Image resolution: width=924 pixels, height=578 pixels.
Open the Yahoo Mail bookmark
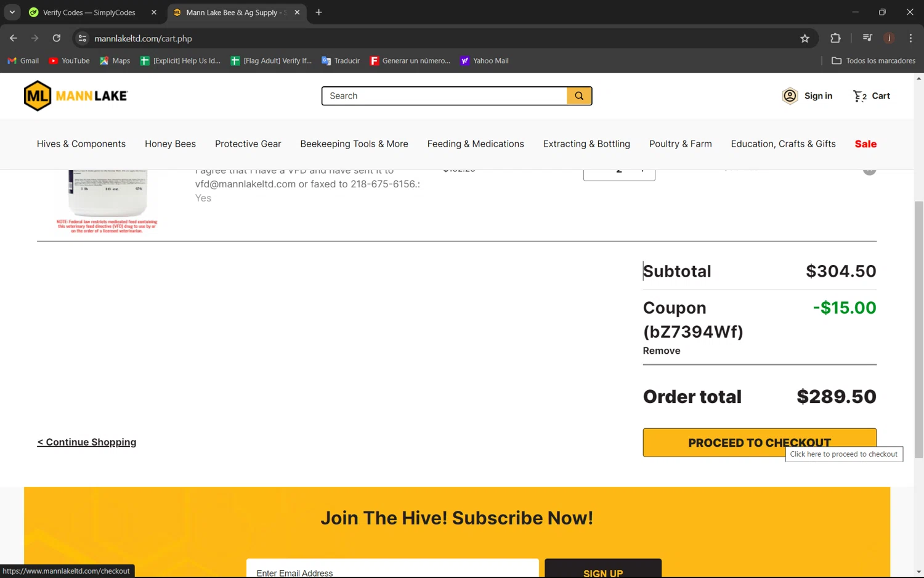tap(484, 60)
